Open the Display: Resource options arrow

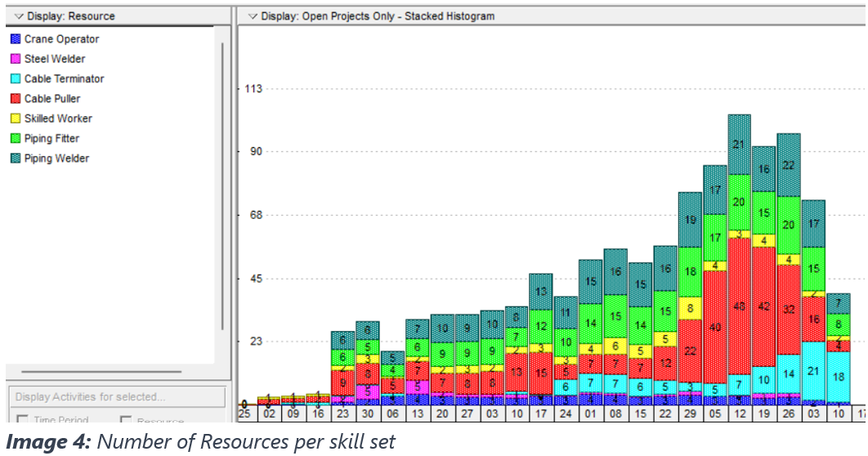[19, 16]
